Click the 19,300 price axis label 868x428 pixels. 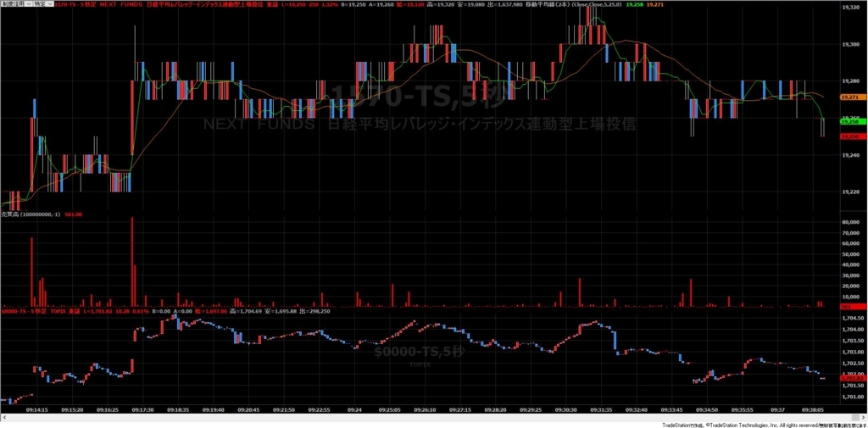[x=849, y=44]
